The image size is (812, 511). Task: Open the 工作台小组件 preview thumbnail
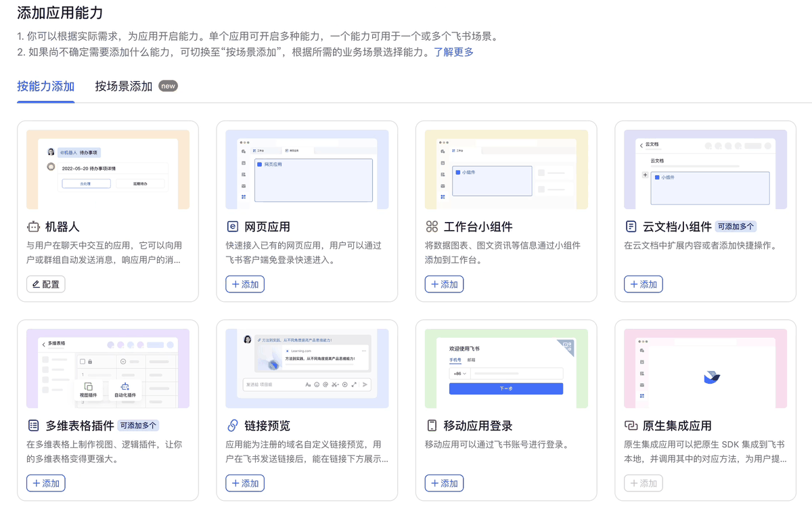[x=506, y=169]
